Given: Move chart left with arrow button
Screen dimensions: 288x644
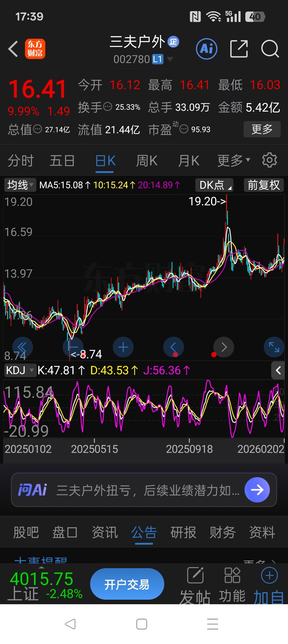Looking at the screenshot, I should pos(173,347).
